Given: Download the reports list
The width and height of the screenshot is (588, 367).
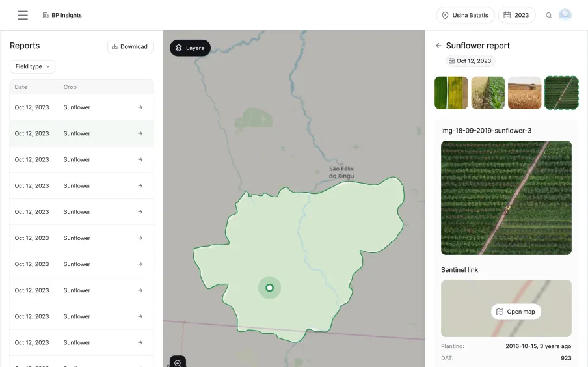Looking at the screenshot, I should (x=130, y=47).
